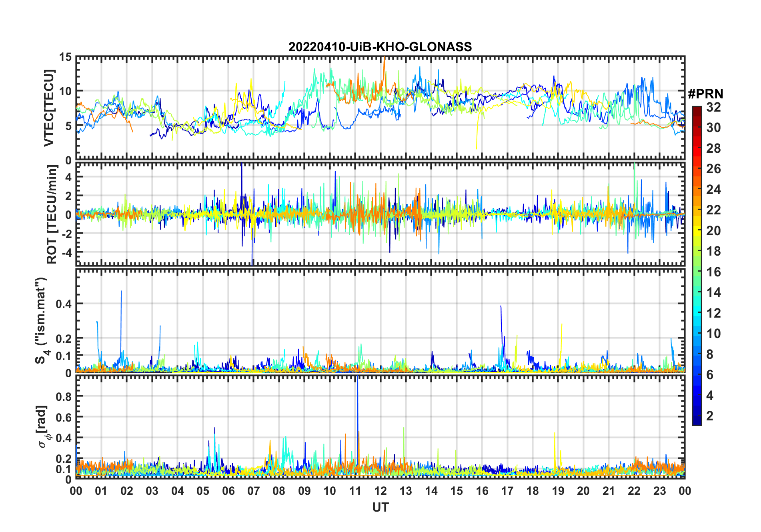Screen dimensions: 761x532
Task: Select the "-4" tick on the ROT axis
Action: click(x=67, y=253)
